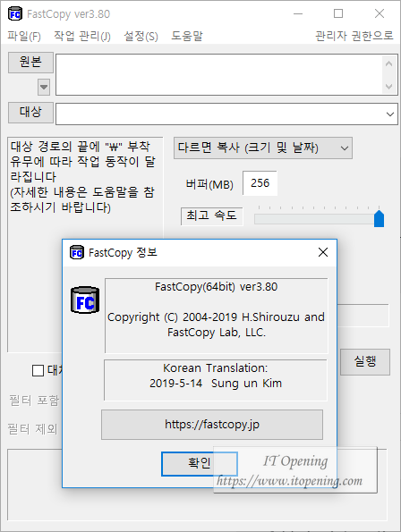401x532 pixels.
Task: Click the 대상 destination button
Action: tap(30, 113)
